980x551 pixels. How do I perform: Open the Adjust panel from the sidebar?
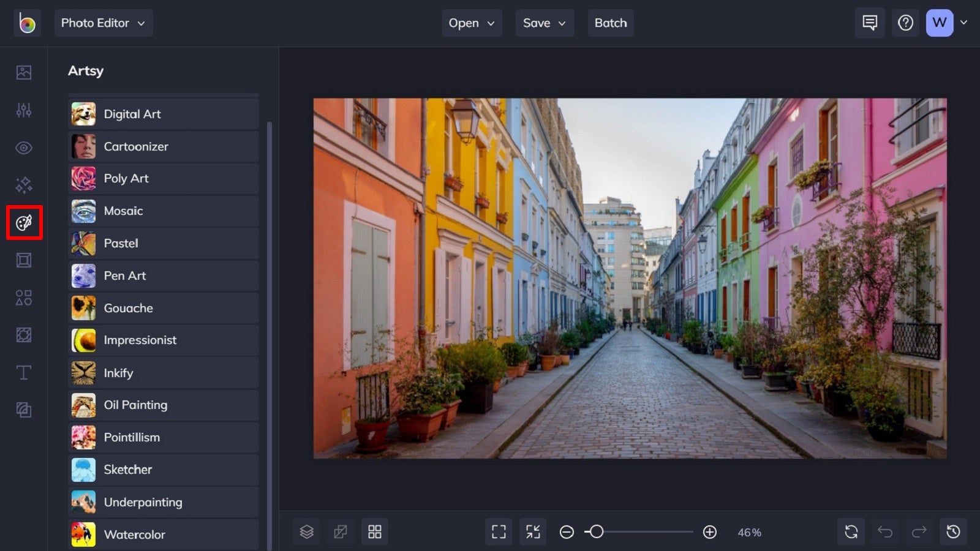coord(23,110)
